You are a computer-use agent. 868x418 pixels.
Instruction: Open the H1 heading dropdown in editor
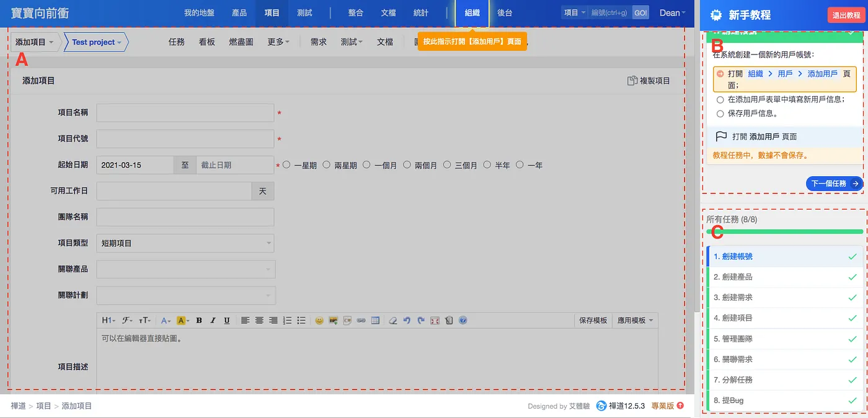coord(108,321)
